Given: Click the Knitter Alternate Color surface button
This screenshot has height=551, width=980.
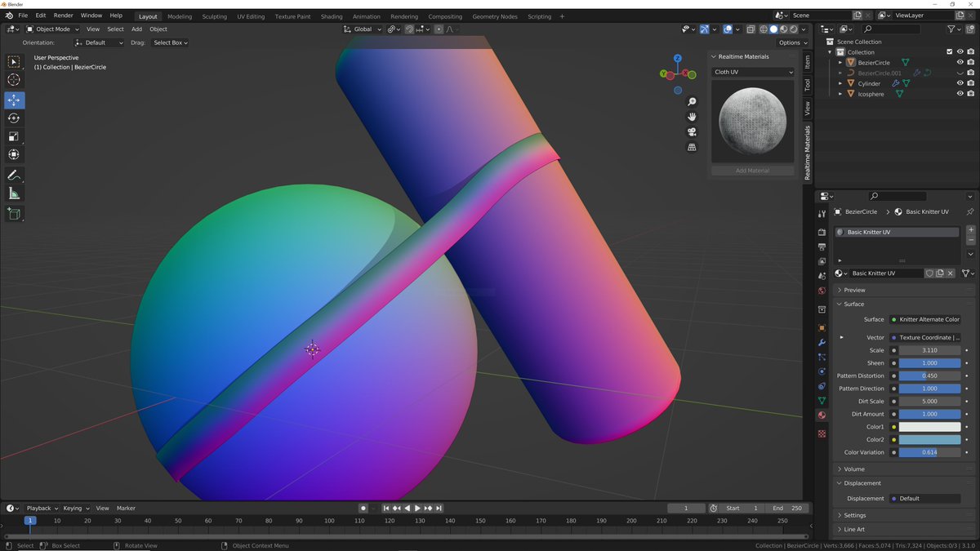Looking at the screenshot, I should (925, 319).
